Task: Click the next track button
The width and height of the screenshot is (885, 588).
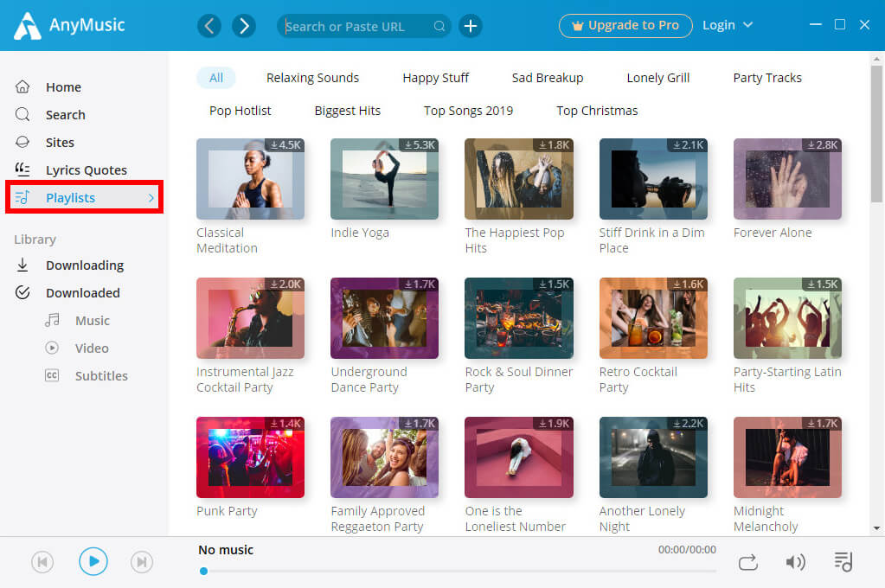Action: (142, 562)
